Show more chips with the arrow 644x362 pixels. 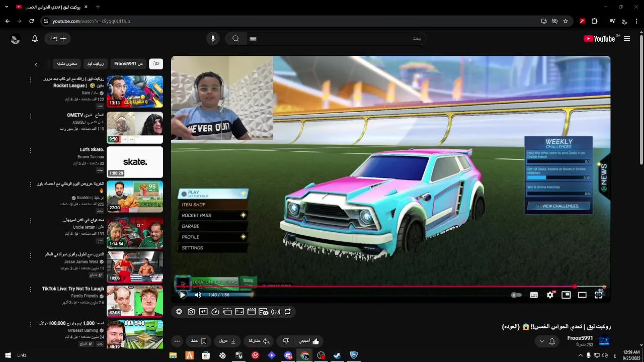click(36, 64)
